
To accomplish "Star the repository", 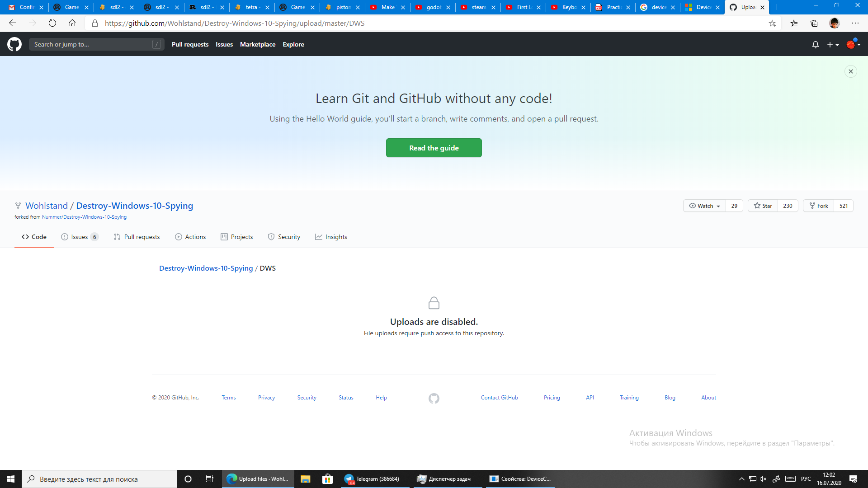I will (763, 206).
